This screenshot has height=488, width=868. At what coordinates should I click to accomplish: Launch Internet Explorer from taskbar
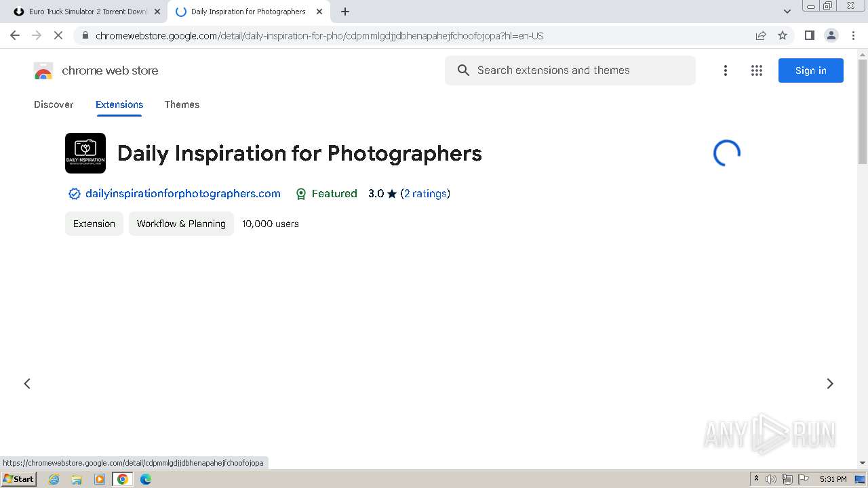pos(54,479)
